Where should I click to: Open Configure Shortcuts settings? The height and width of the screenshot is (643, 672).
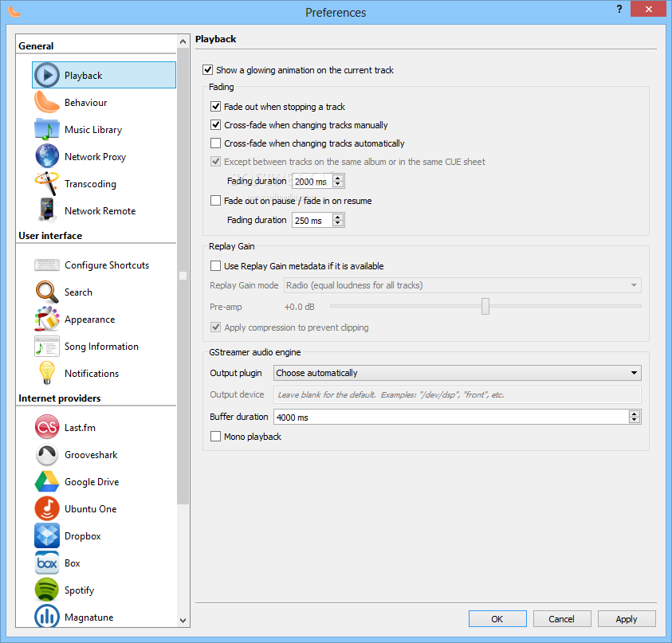click(x=104, y=265)
